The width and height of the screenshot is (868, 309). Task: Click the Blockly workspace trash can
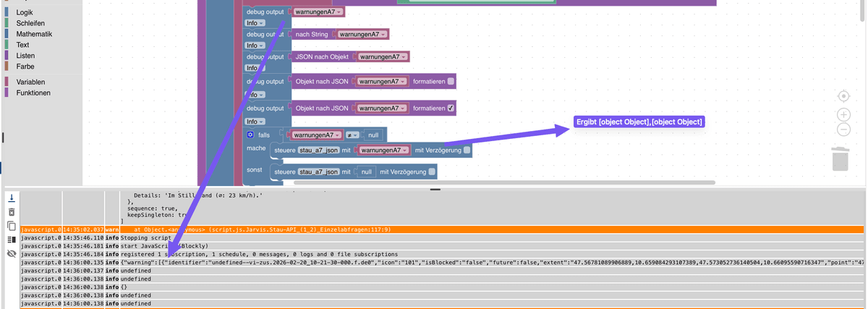click(840, 157)
